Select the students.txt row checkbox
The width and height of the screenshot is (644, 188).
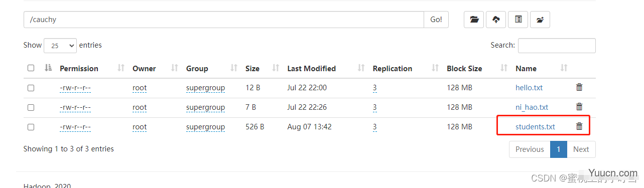pos(31,127)
